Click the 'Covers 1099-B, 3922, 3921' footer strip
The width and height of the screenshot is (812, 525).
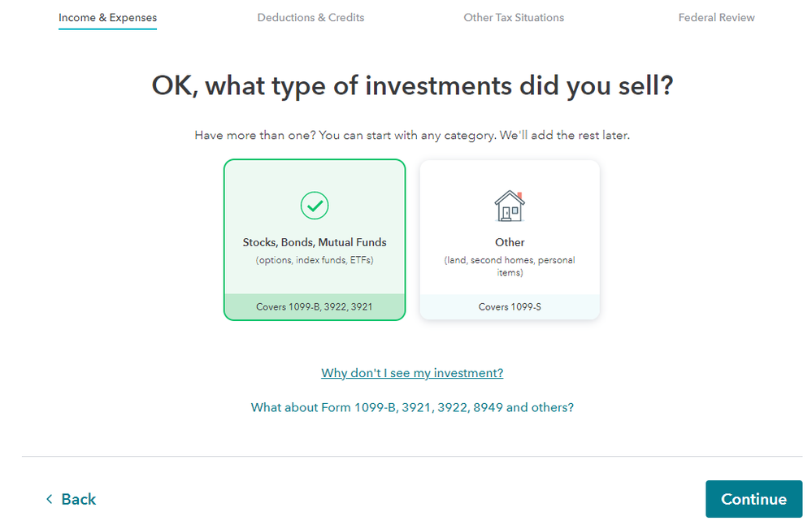(315, 306)
